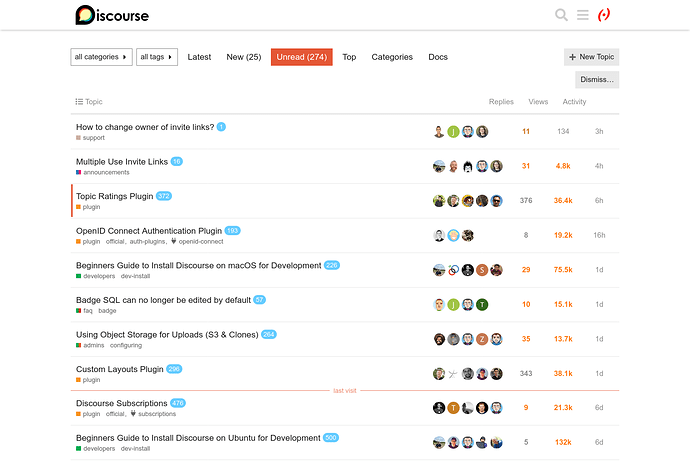Click unread badge on Badge SQL topic
690x464 pixels.
tap(260, 300)
